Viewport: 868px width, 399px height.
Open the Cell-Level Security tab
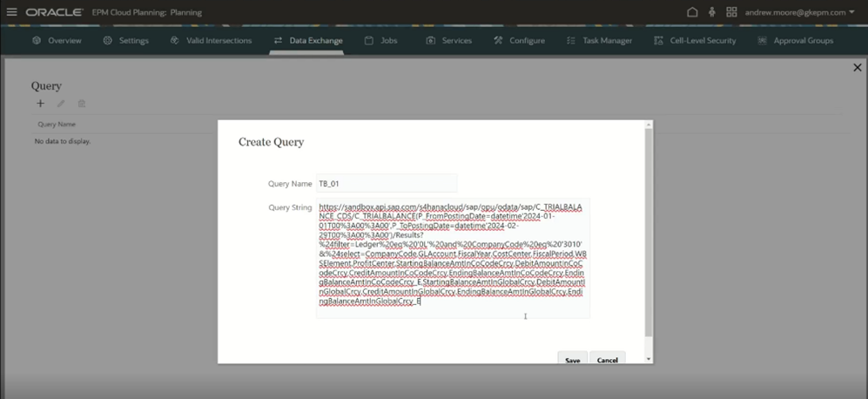(x=695, y=40)
